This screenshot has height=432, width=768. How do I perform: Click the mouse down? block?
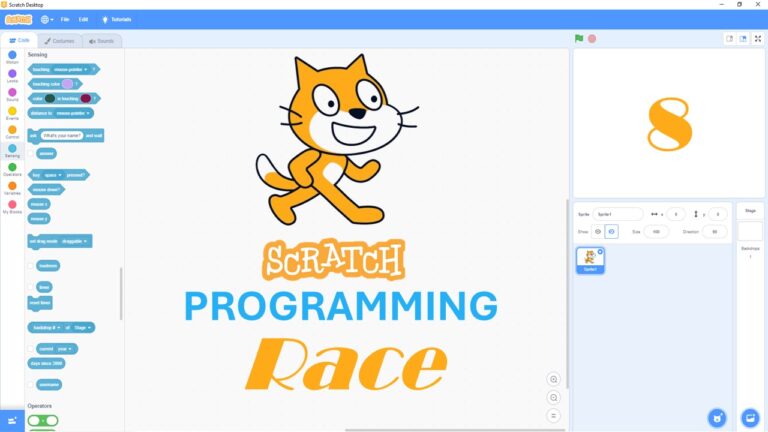(46, 190)
